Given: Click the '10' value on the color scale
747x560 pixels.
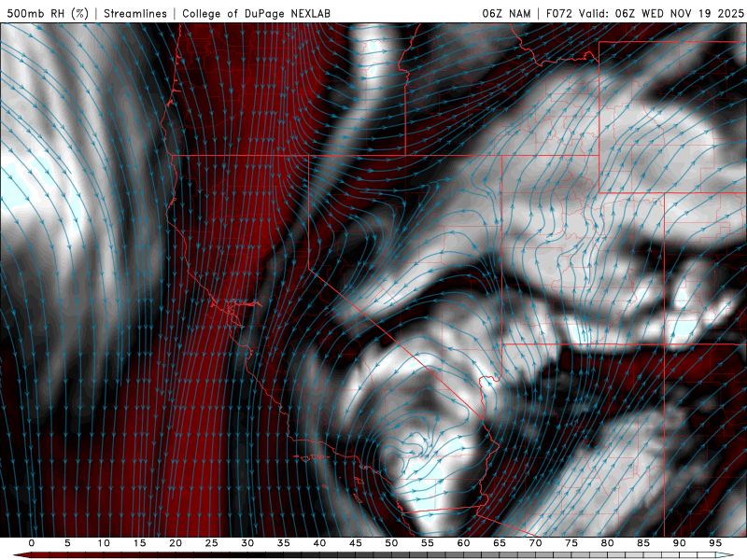Looking at the screenshot, I should [x=104, y=543].
